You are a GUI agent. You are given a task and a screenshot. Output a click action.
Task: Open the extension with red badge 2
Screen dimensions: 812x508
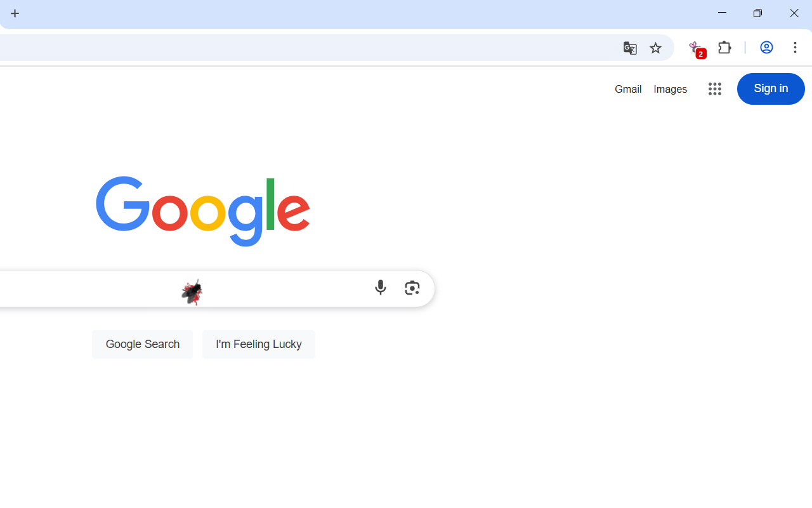point(697,48)
